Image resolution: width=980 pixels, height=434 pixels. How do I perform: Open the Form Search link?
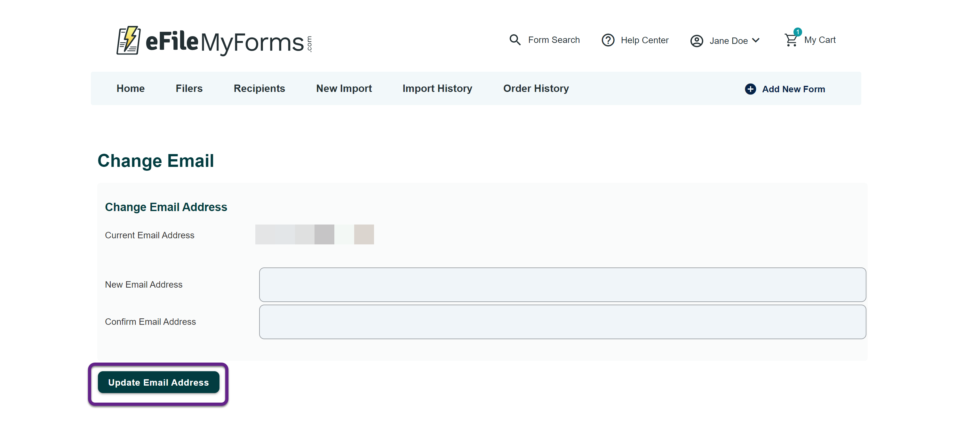click(x=554, y=40)
